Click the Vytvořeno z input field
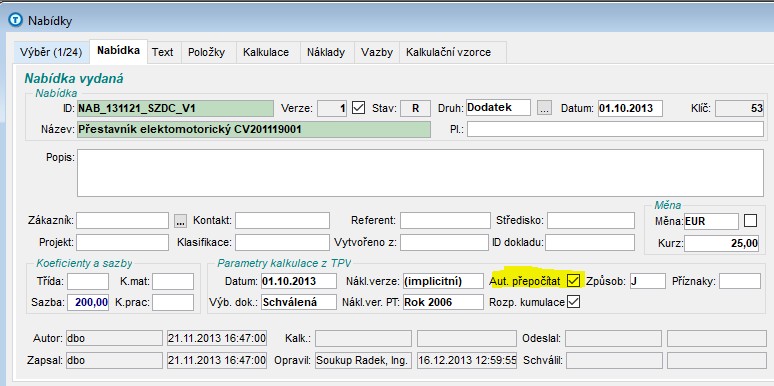The image size is (774, 386). (444, 242)
